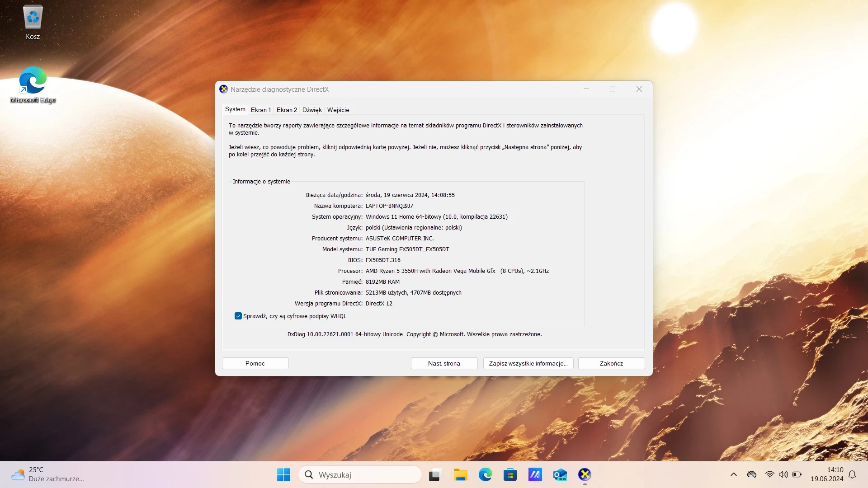This screenshot has height=488, width=868.
Task: Select the DirectX diagnostic taskbar icon
Action: click(585, 474)
